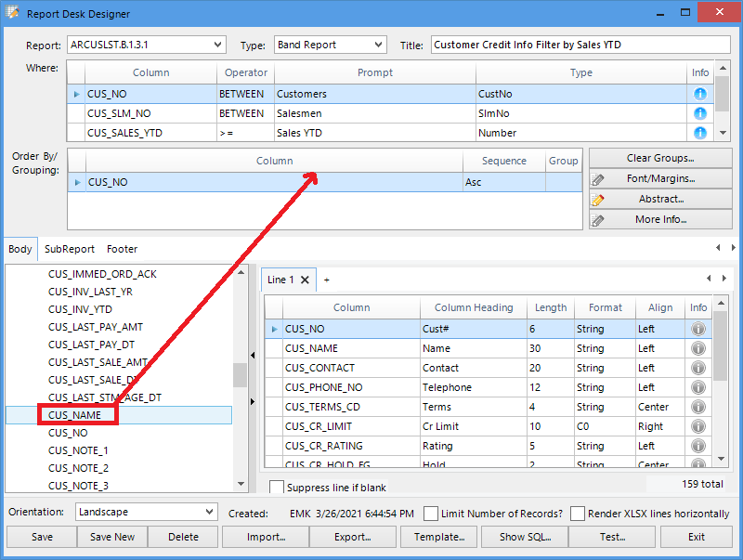Image resolution: width=743 pixels, height=560 pixels.
Task: Switch to the SubReport tab
Action: 70,249
